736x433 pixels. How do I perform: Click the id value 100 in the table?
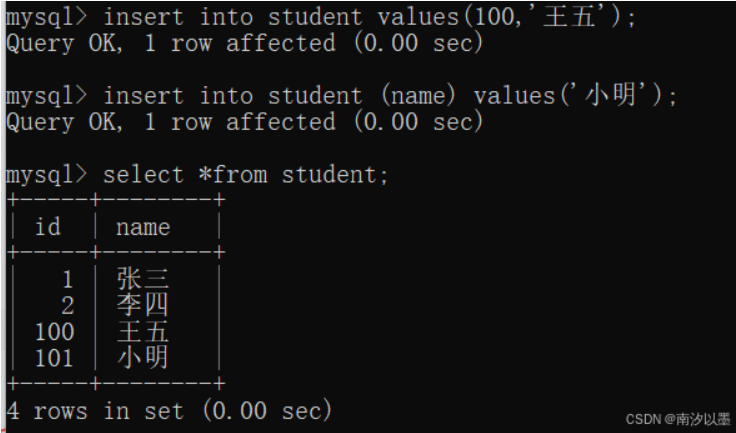tap(54, 331)
